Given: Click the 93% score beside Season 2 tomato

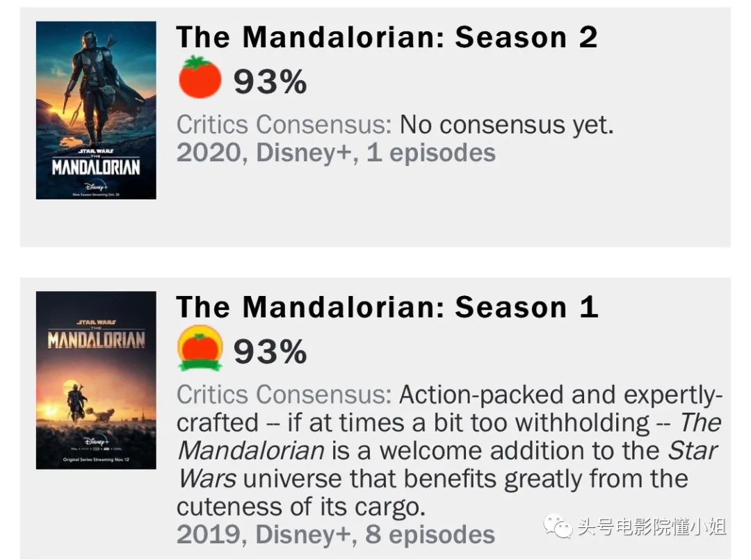Looking at the screenshot, I should coord(270,82).
